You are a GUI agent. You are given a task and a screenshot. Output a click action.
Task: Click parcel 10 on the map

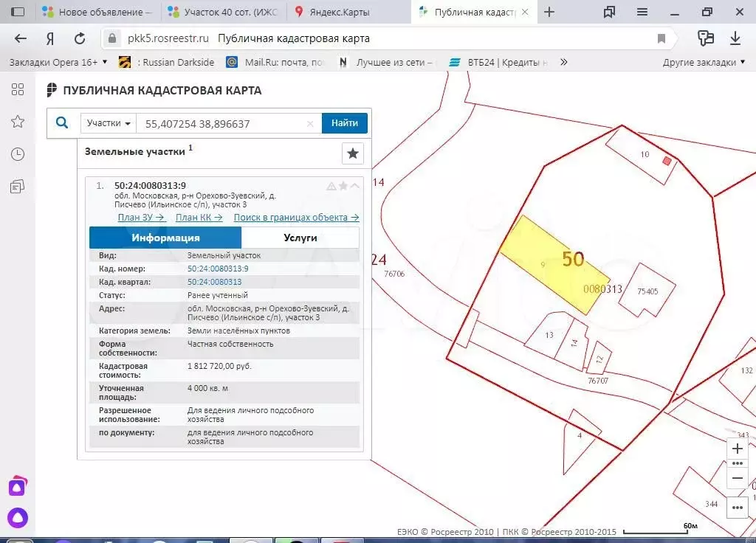click(x=644, y=156)
